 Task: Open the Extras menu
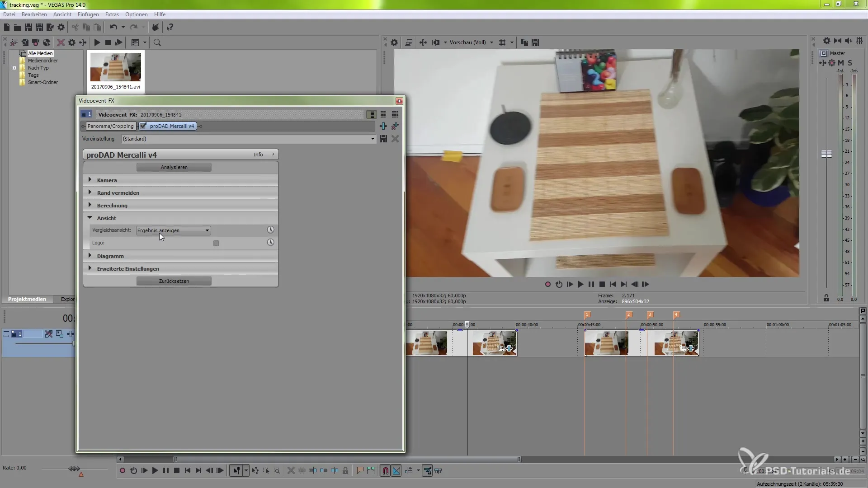coord(112,14)
